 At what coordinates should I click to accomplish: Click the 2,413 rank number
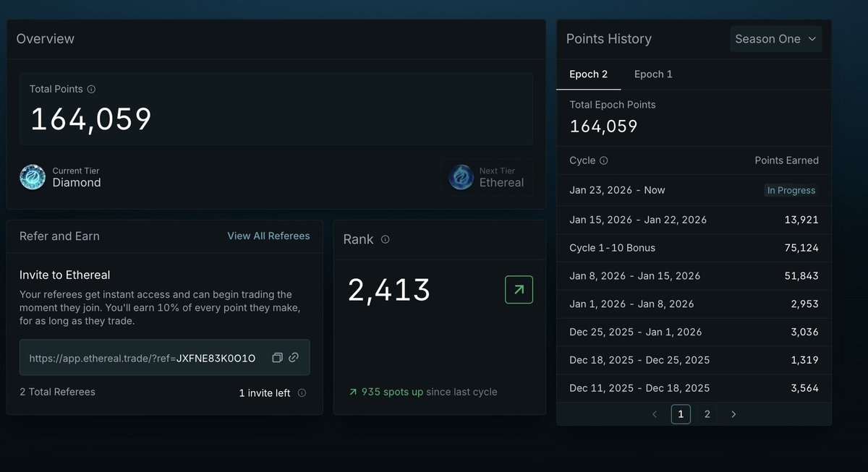(x=389, y=290)
